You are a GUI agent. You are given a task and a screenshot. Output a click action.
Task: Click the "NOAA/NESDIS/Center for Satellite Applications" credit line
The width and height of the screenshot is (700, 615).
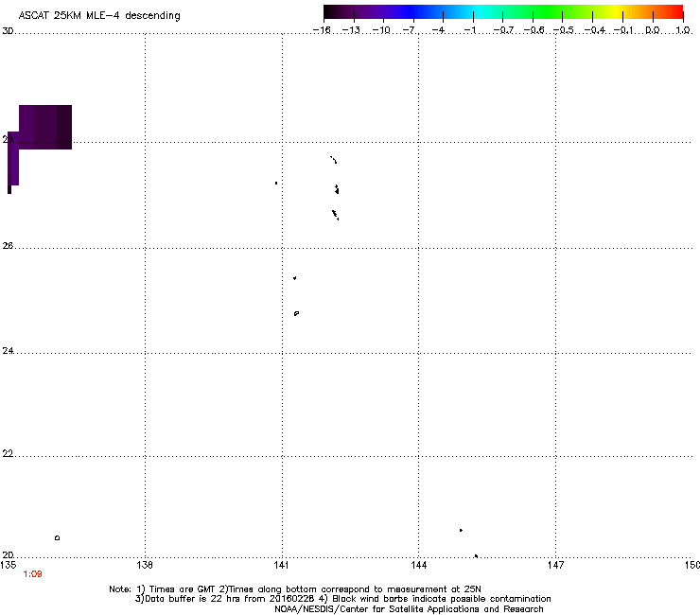pos(409,609)
